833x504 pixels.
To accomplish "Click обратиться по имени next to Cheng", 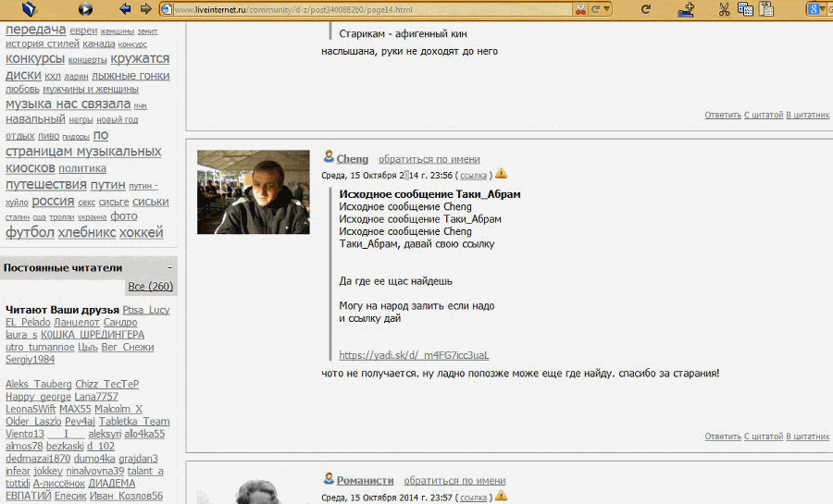I will [x=429, y=159].
